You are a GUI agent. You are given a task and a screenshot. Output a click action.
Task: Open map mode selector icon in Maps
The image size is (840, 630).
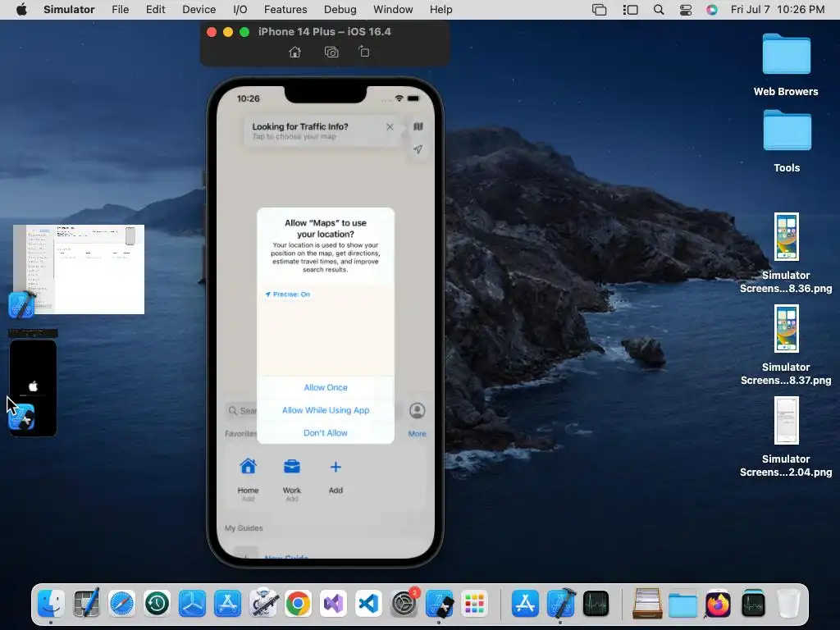coord(418,126)
